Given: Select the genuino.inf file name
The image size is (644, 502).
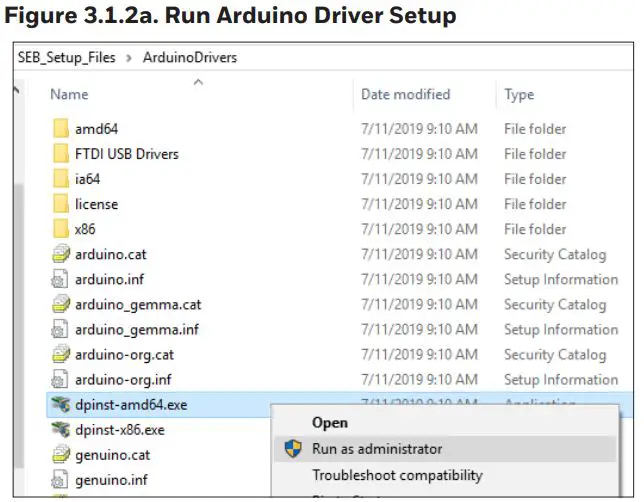Looking at the screenshot, I should point(111,481).
